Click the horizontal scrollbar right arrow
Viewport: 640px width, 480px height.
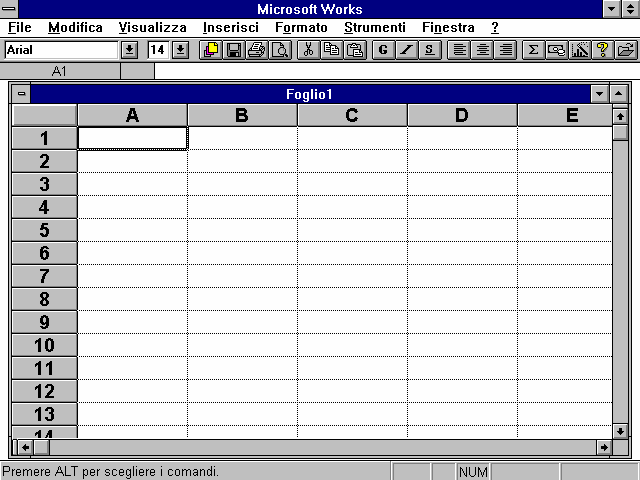(x=604, y=448)
